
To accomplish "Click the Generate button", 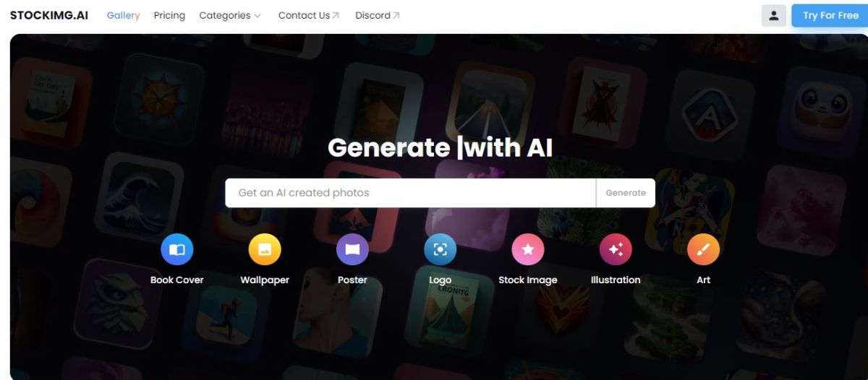I will click(626, 193).
